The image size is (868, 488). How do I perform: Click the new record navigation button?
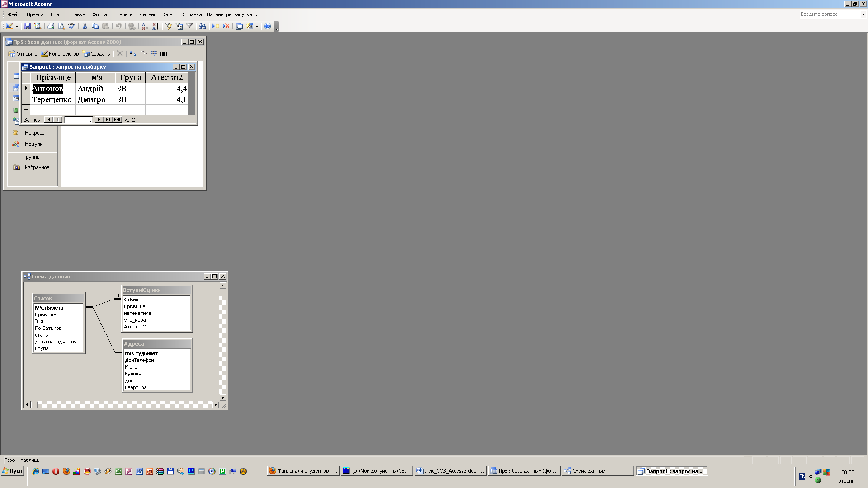[118, 120]
